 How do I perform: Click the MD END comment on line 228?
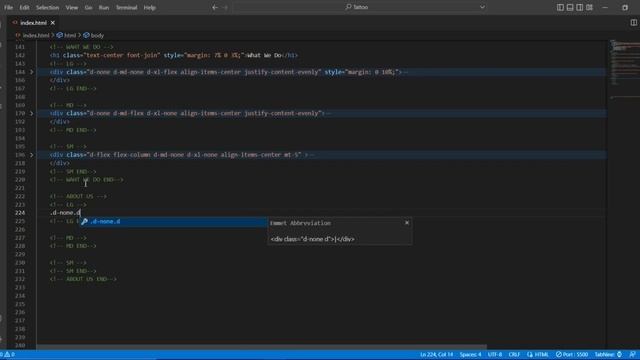click(73, 246)
